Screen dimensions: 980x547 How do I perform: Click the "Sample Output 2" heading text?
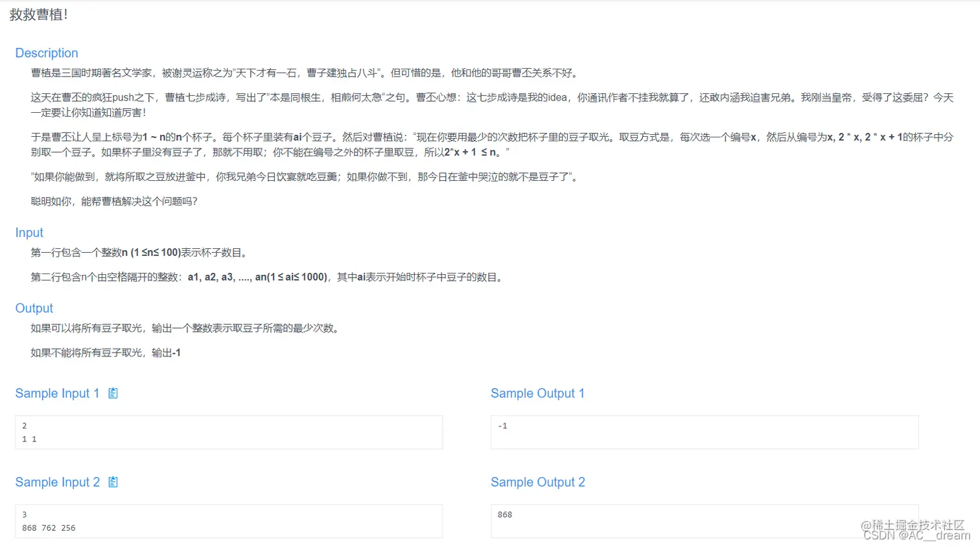tap(538, 482)
